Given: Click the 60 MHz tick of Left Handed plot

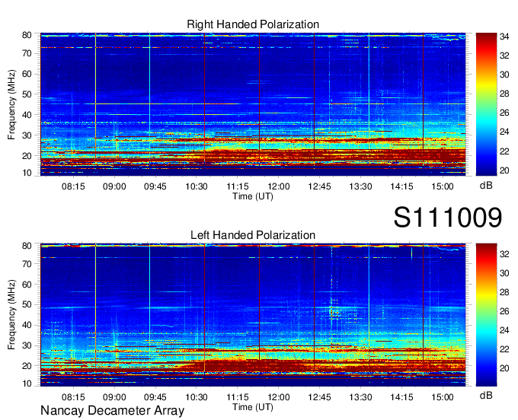Looking at the screenshot, I should (x=27, y=285).
